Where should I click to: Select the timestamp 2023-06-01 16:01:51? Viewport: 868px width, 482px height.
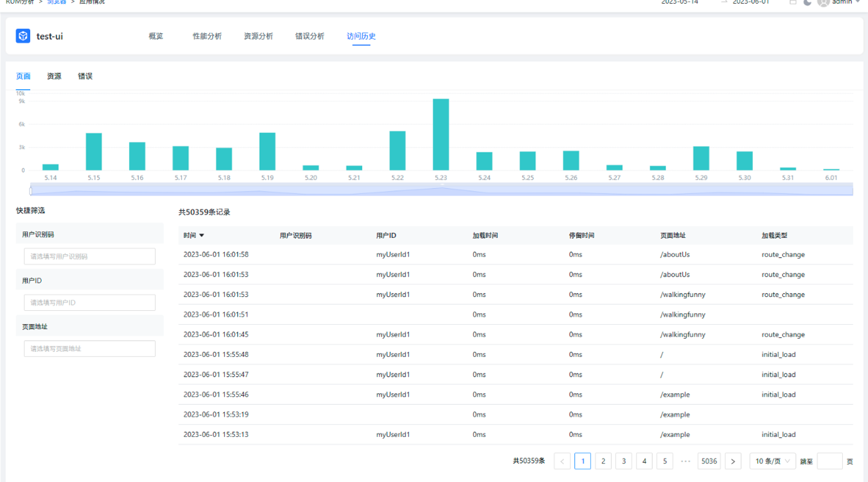[216, 315]
